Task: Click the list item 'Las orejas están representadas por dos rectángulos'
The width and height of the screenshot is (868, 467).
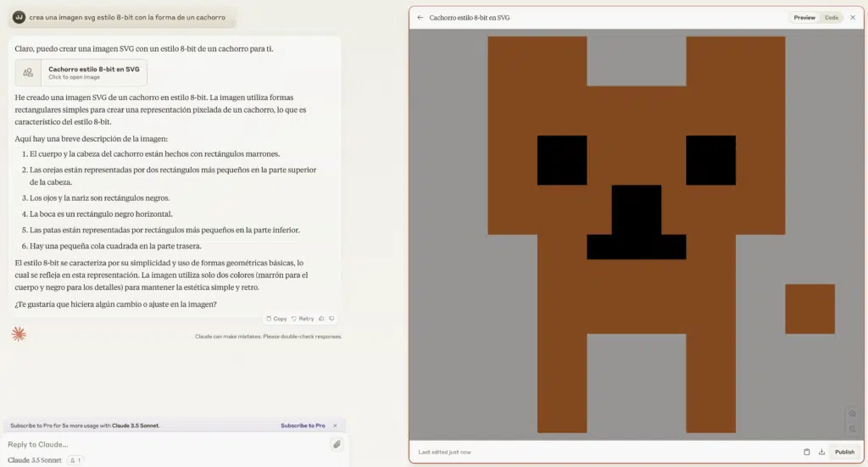Action: [173, 176]
